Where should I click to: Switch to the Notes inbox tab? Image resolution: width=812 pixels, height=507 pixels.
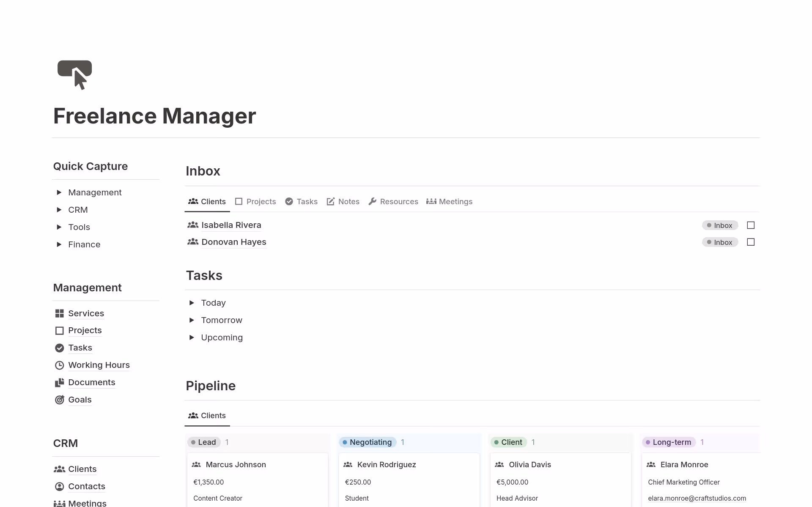(x=343, y=202)
